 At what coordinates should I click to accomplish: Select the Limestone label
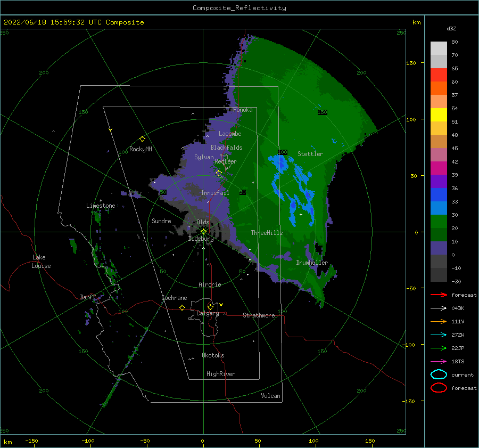[x=101, y=206]
